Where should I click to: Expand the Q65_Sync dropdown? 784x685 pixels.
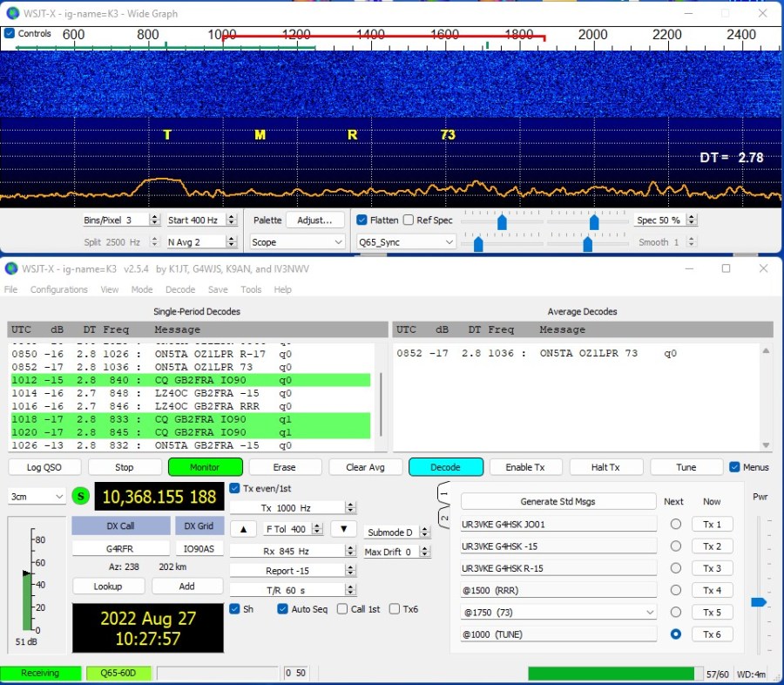pyautogui.click(x=406, y=242)
